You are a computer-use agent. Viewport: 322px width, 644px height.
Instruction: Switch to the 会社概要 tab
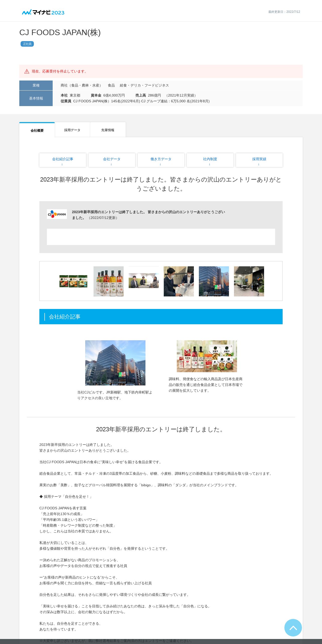pos(37,130)
